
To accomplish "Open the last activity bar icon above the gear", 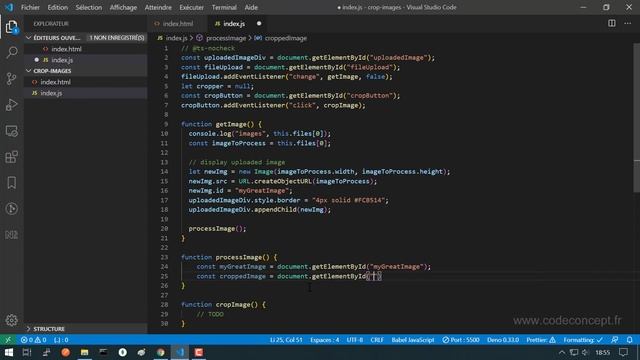I will 11,235.
